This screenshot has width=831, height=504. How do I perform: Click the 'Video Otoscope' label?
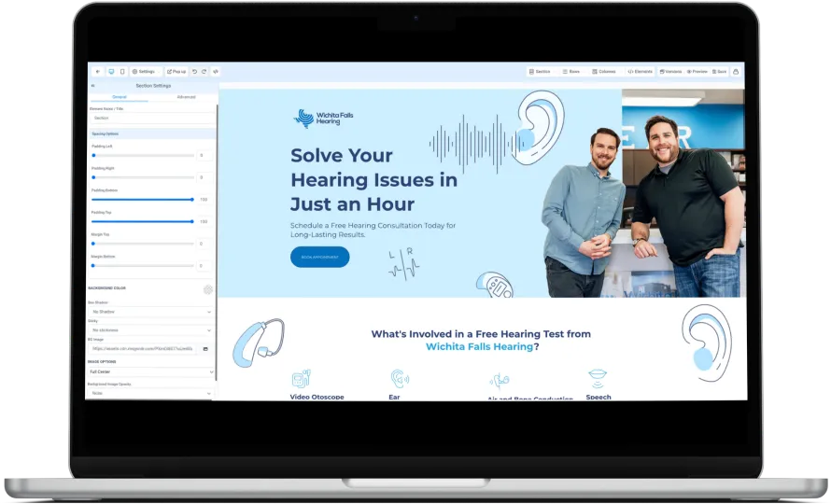point(317,397)
